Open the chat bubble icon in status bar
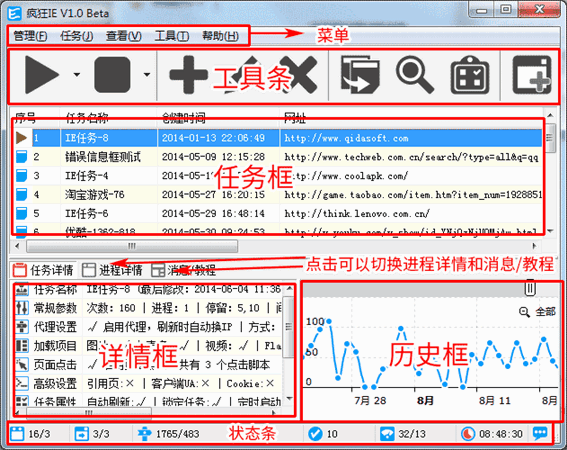Viewport: 567px width, 450px height. click(540, 433)
